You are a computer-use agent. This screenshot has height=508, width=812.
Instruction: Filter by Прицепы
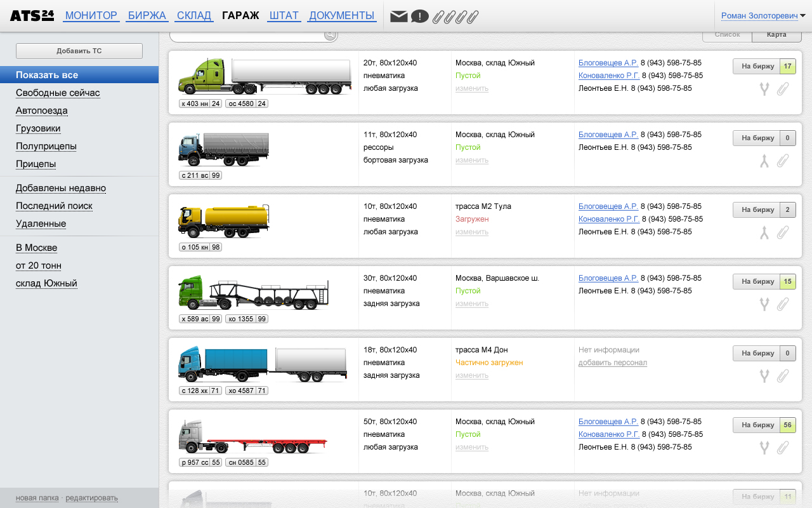(x=36, y=164)
